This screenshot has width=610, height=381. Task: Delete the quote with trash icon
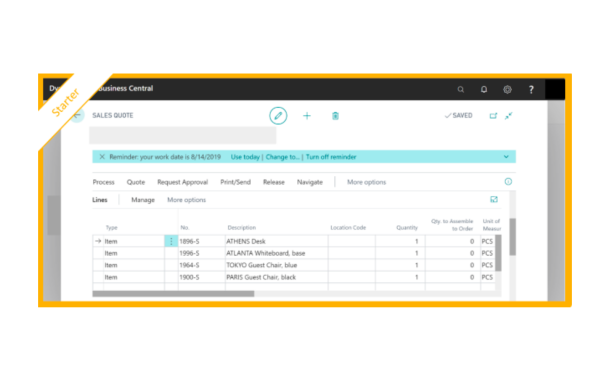(335, 116)
